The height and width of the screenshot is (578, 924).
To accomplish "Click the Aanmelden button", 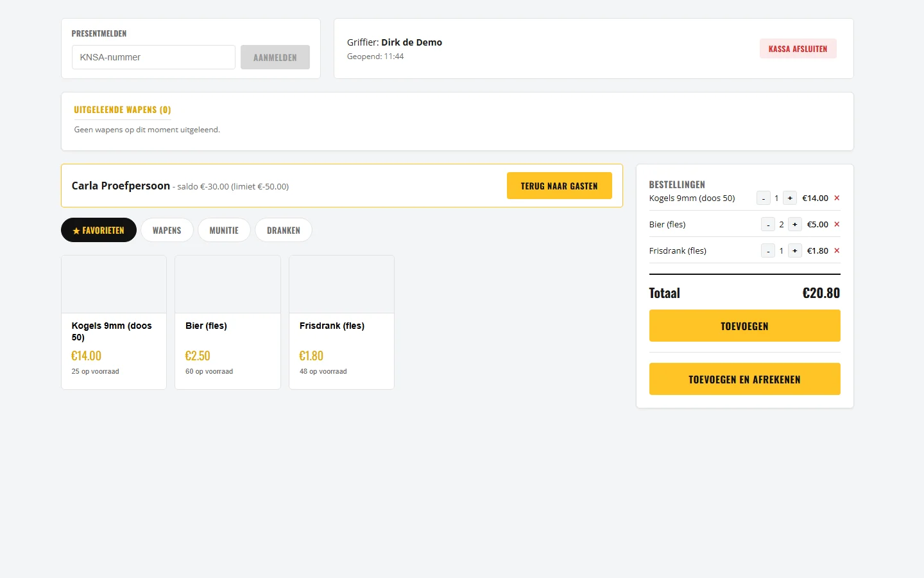I will [275, 57].
